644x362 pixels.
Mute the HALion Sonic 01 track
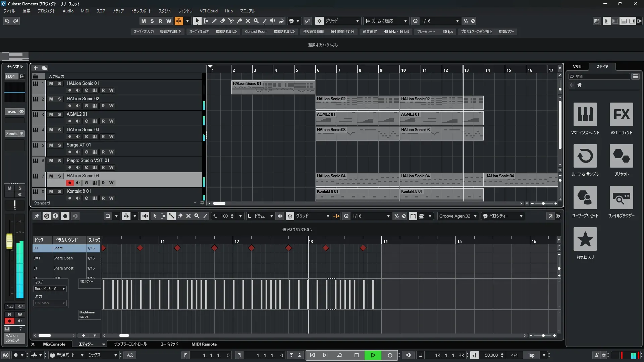click(51, 83)
